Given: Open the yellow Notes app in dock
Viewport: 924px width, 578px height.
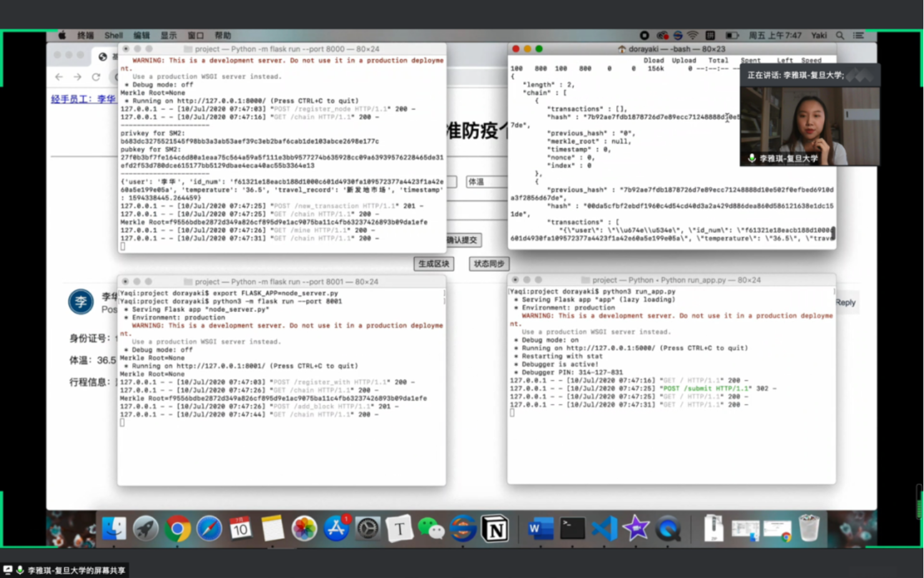Looking at the screenshot, I should tap(272, 529).
